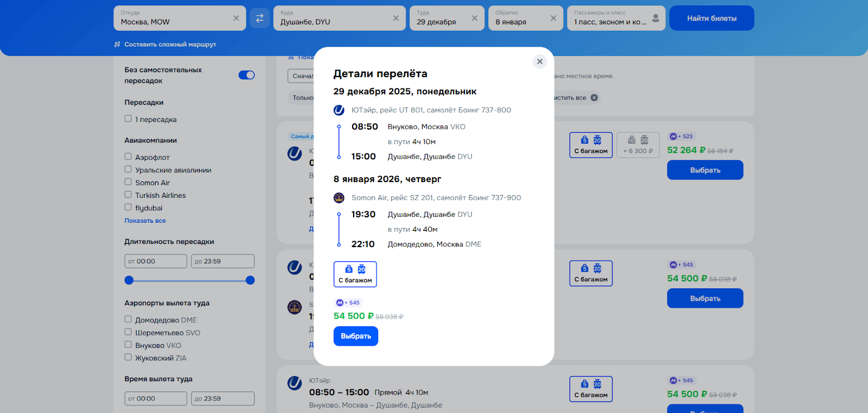Image resolution: width=868 pixels, height=413 pixels.
Task: Click Выбрать in the flight details modal
Action: point(355,336)
